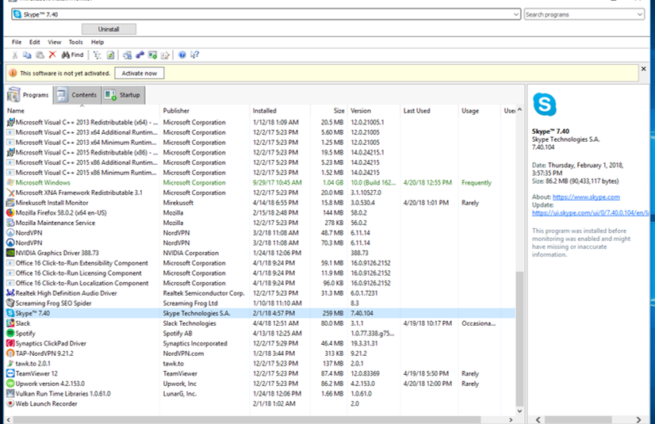Viewport: 655px width, 424px height.
Task: Click the Cut scissors toolbar icon
Action: click(15, 55)
